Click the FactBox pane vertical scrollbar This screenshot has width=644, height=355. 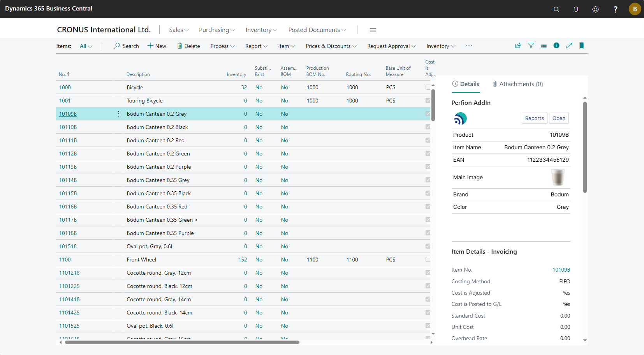pyautogui.click(x=585, y=147)
